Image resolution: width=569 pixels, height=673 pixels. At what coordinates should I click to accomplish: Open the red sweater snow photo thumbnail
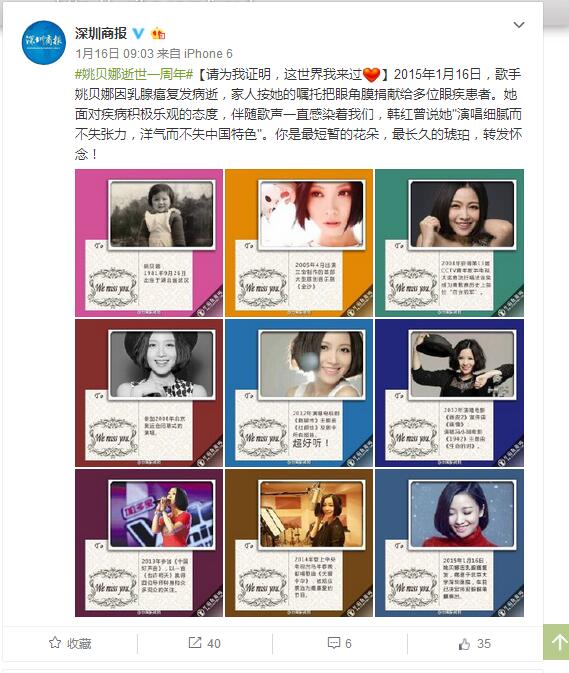(x=449, y=543)
